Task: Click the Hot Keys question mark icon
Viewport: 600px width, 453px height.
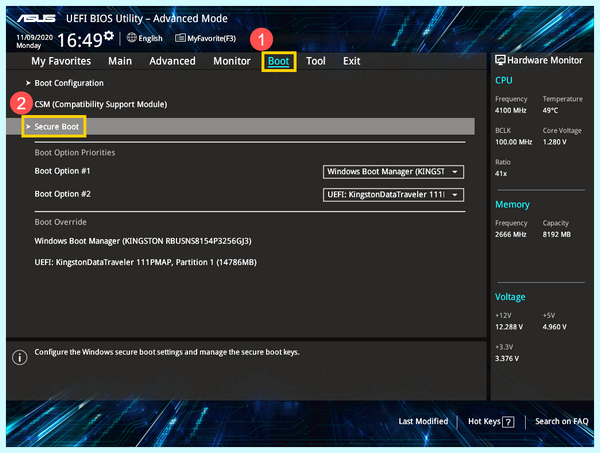Action: [x=508, y=422]
